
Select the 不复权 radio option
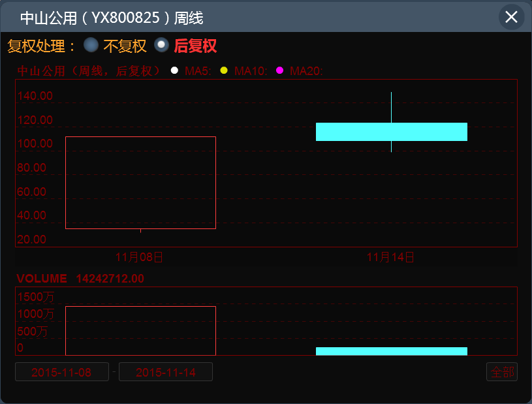tap(91, 45)
